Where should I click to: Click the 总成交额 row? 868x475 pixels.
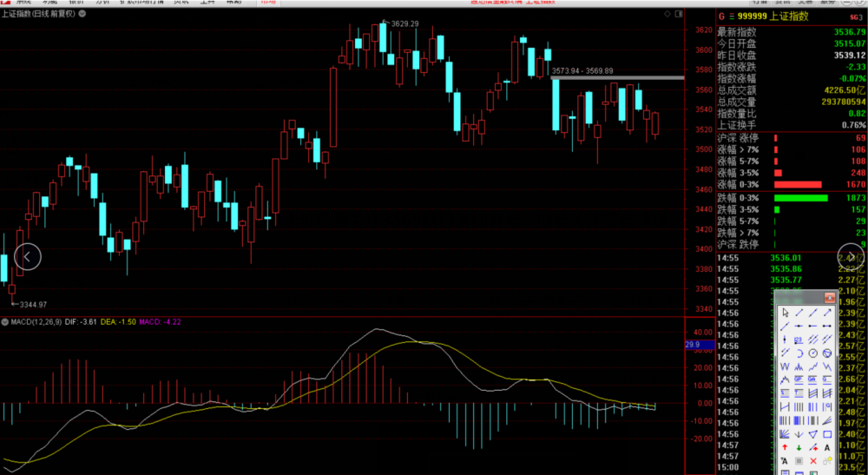pos(792,90)
